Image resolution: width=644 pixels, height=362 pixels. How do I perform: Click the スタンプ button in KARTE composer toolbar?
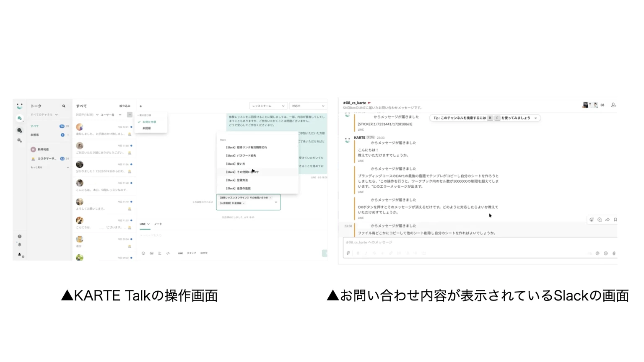(191, 253)
